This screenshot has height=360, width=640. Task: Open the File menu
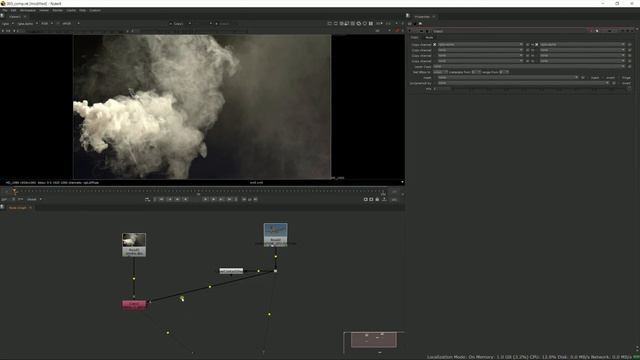(5, 10)
